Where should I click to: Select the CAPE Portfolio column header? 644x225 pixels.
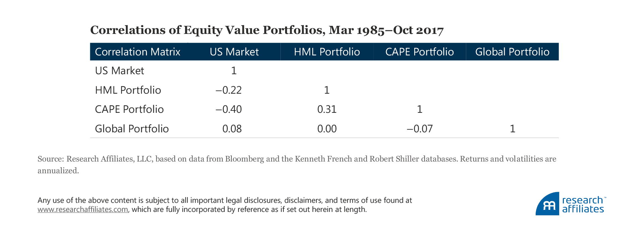coord(419,52)
